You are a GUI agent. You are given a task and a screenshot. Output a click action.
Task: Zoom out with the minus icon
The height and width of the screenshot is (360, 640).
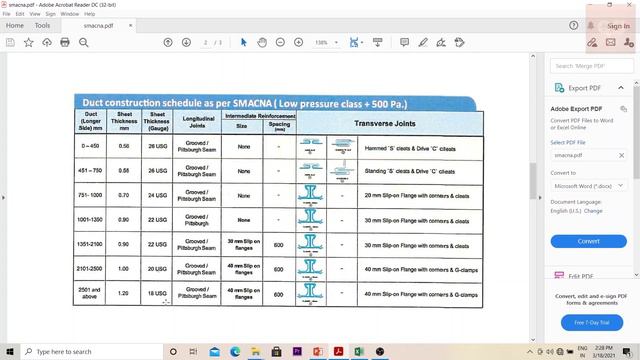[x=280, y=42]
